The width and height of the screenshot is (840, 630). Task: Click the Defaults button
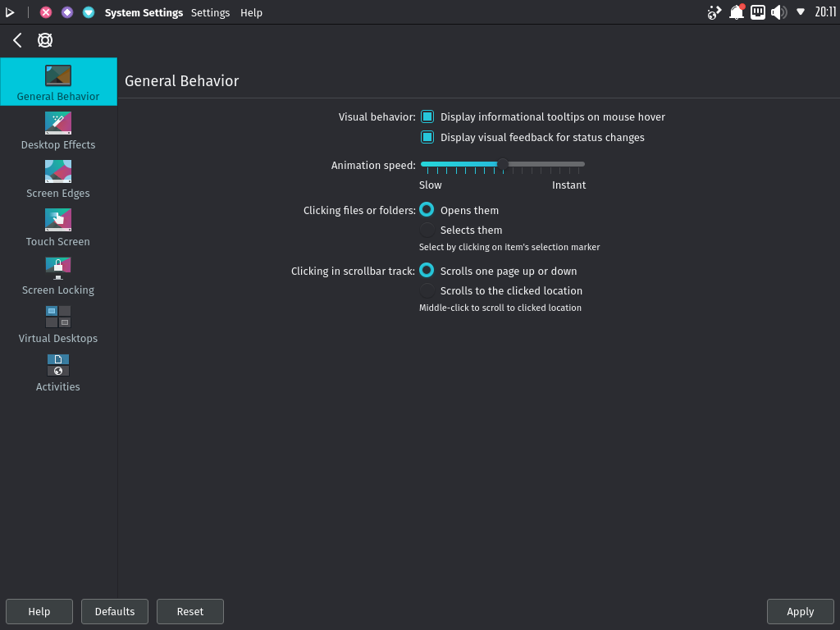114,611
